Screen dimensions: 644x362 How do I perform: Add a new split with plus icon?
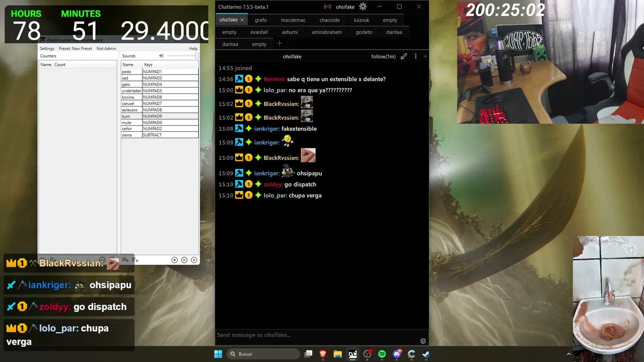(x=425, y=56)
